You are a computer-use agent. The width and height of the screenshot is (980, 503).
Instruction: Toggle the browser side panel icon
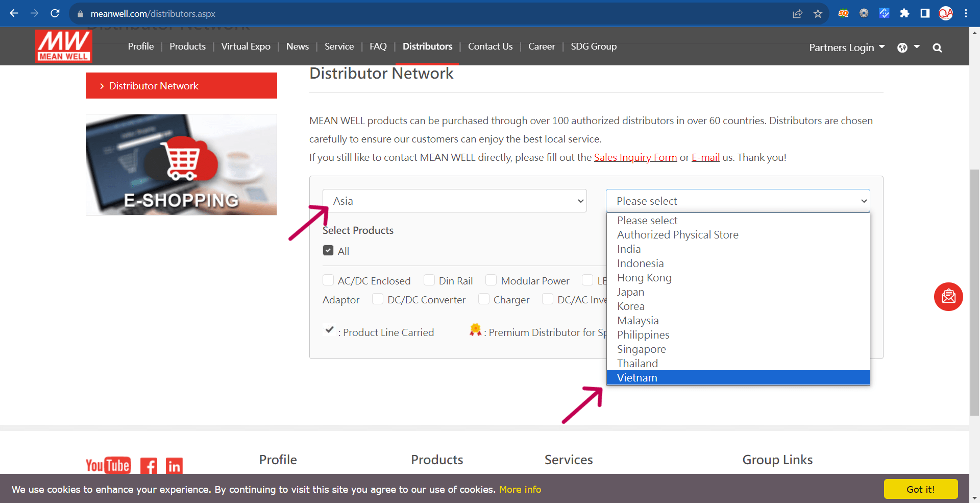point(925,13)
